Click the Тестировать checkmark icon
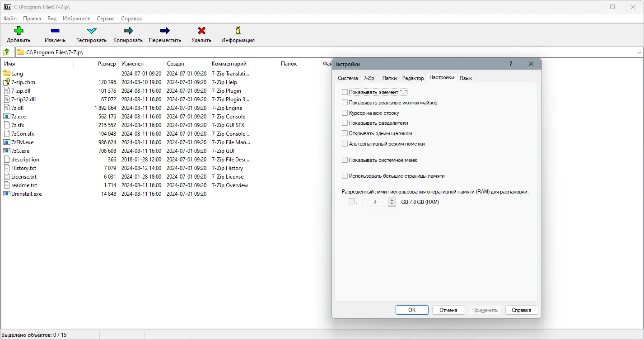Viewport: 644px width, 340px height. pos(92,31)
